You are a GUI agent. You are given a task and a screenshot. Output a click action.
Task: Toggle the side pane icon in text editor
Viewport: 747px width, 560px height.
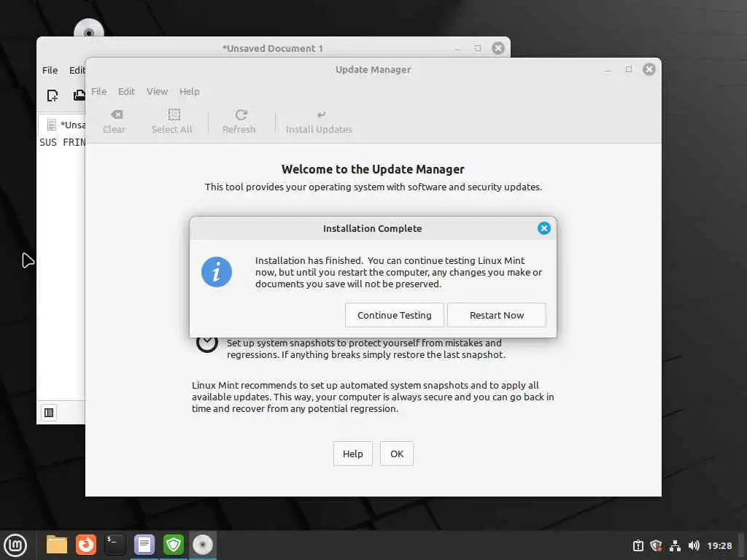[x=49, y=413]
